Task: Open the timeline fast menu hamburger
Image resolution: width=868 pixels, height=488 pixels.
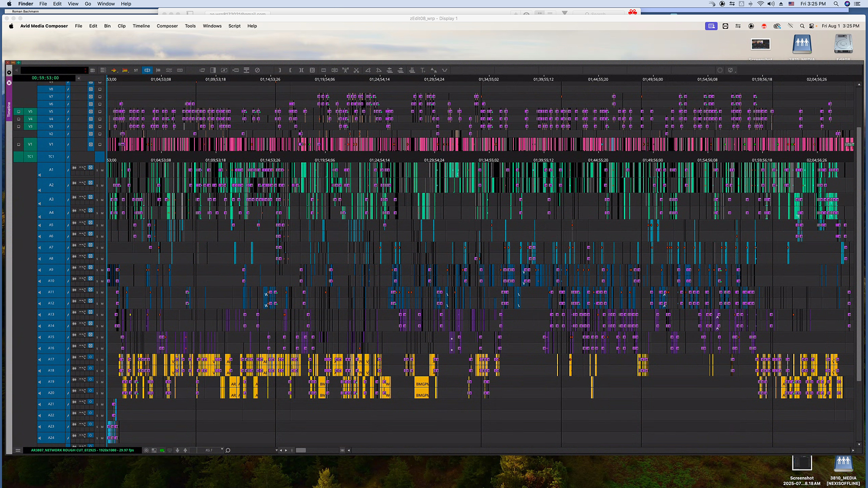Action: (x=18, y=450)
